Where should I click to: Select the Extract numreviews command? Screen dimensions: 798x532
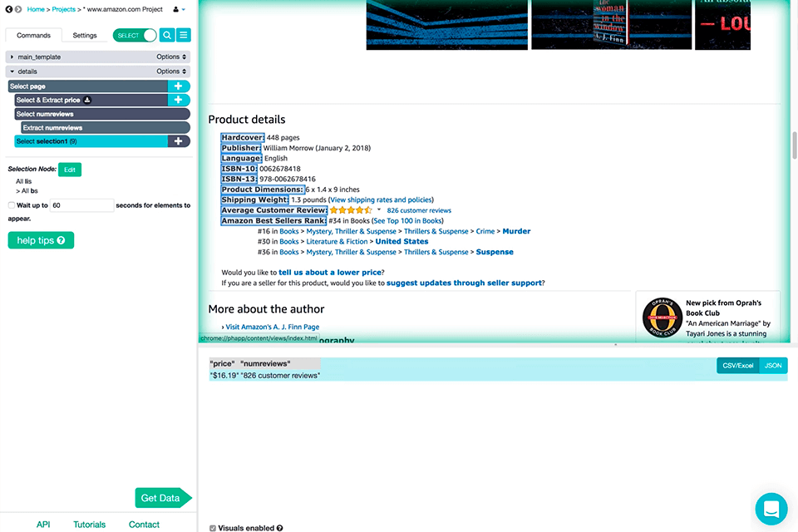pyautogui.click(x=106, y=127)
